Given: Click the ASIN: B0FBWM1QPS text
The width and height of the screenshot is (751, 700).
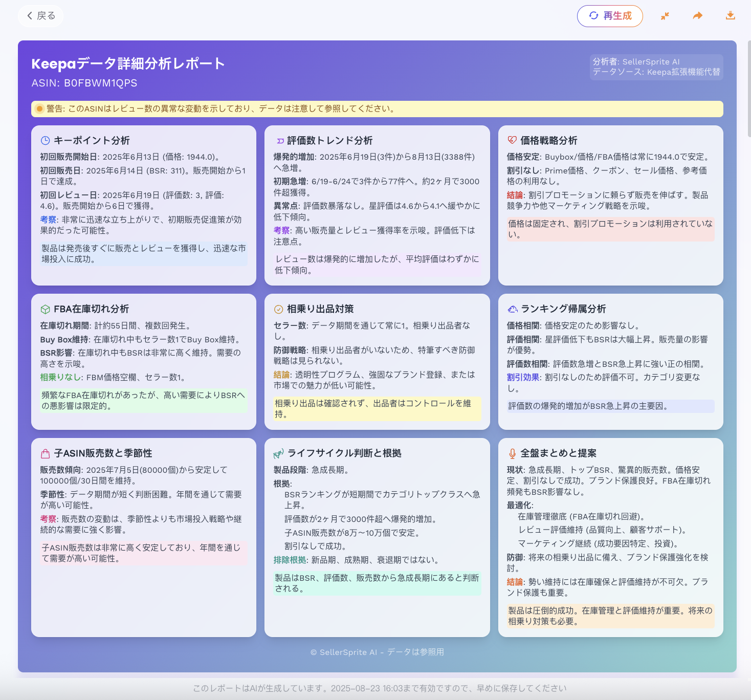Looking at the screenshot, I should point(84,83).
